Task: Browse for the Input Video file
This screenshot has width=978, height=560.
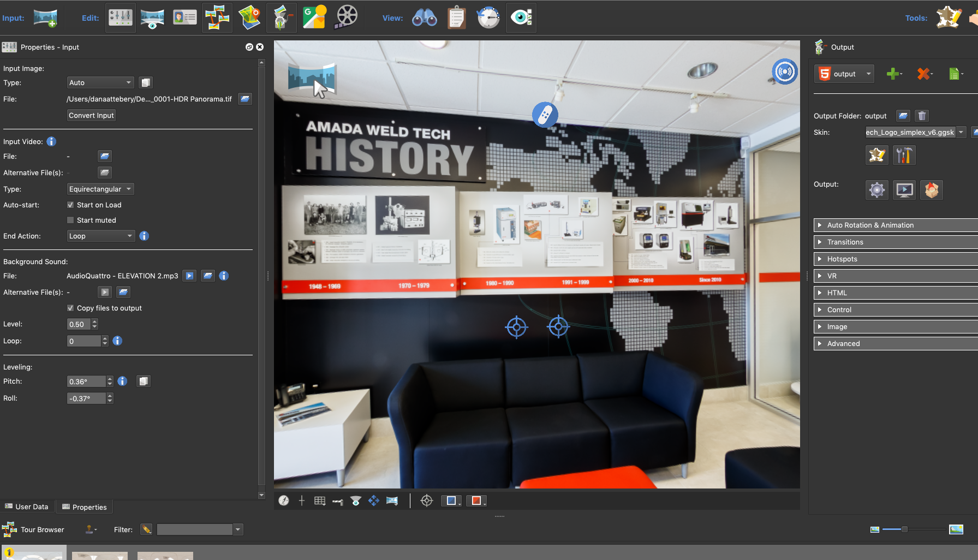Action: [105, 157]
